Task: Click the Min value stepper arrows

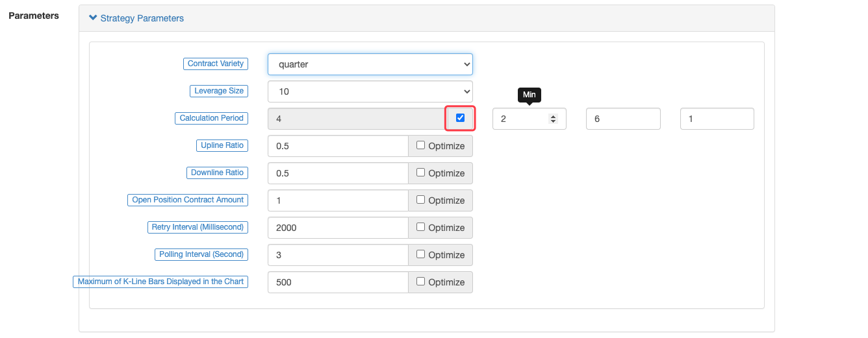Action: (553, 119)
